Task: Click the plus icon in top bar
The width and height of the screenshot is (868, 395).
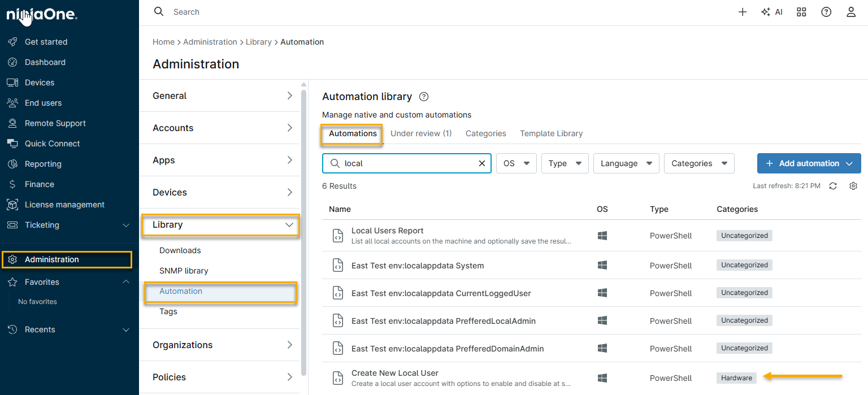Action: pos(743,12)
